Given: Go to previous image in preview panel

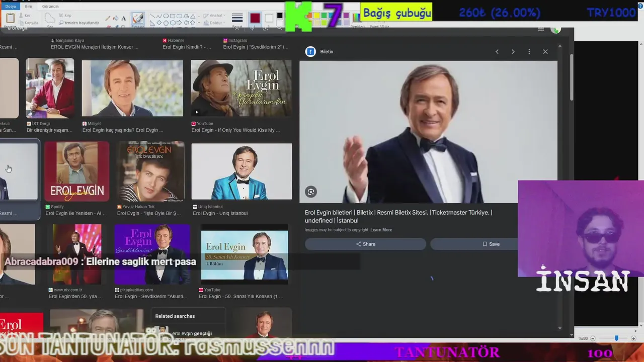Looking at the screenshot, I should pyautogui.click(x=497, y=52).
